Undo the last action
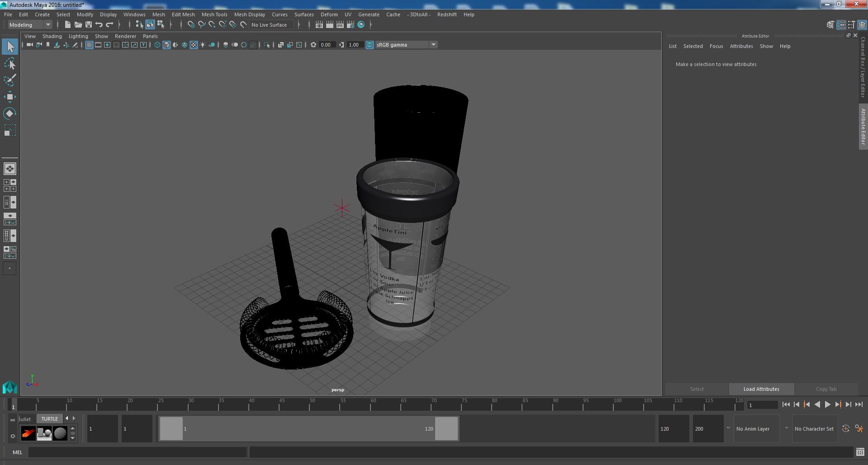 (x=99, y=25)
